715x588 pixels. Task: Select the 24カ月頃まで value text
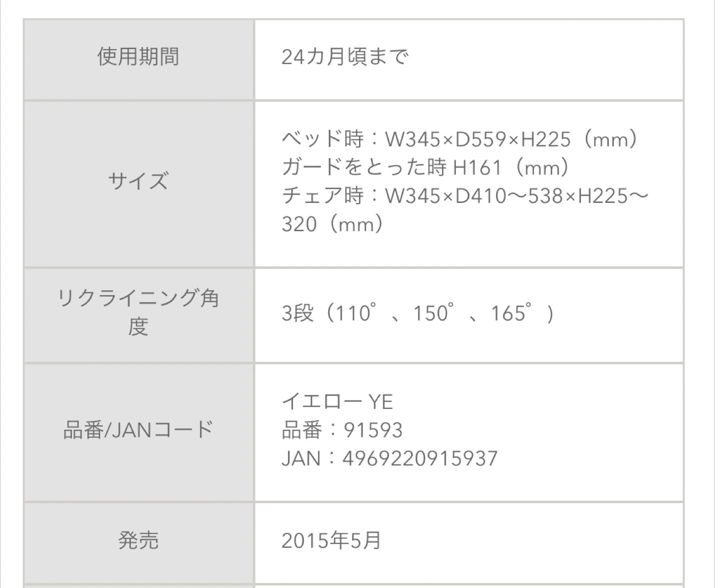pyautogui.click(x=345, y=57)
